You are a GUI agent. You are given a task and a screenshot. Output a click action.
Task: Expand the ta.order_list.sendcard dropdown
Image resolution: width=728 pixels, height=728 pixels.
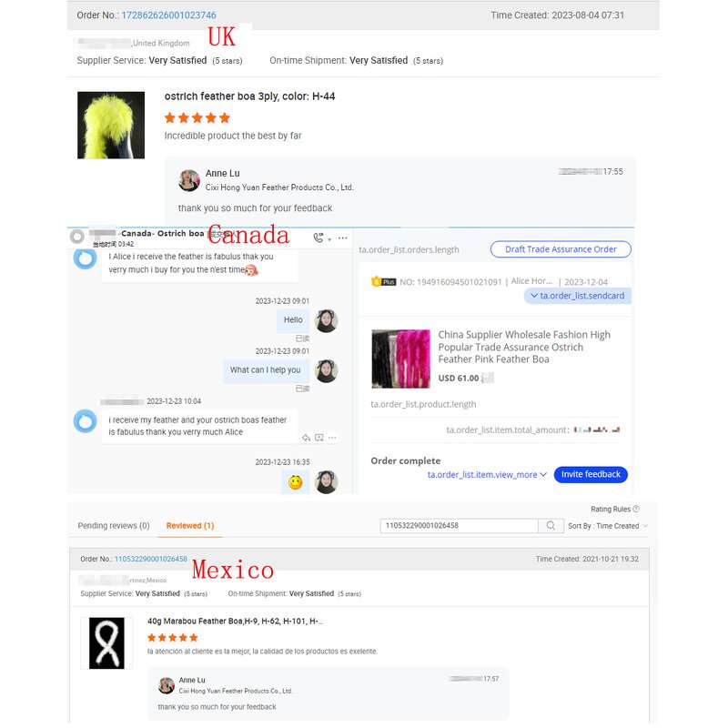tap(578, 296)
